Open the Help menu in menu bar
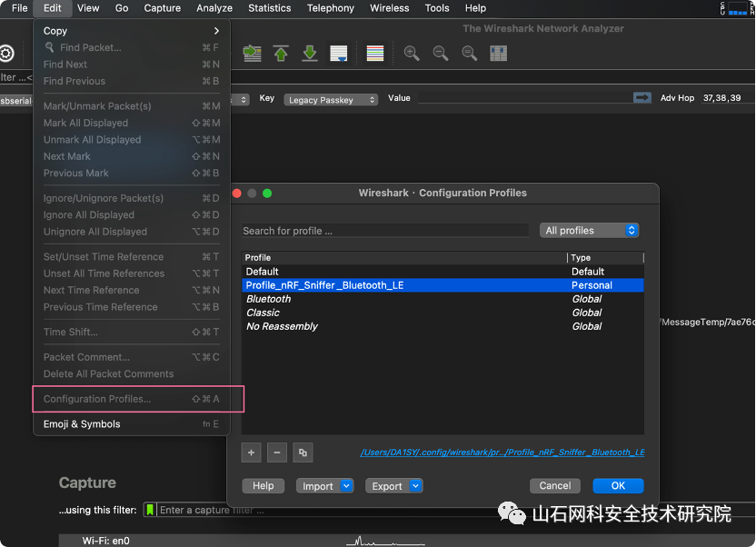The height and width of the screenshot is (547, 756). [475, 8]
